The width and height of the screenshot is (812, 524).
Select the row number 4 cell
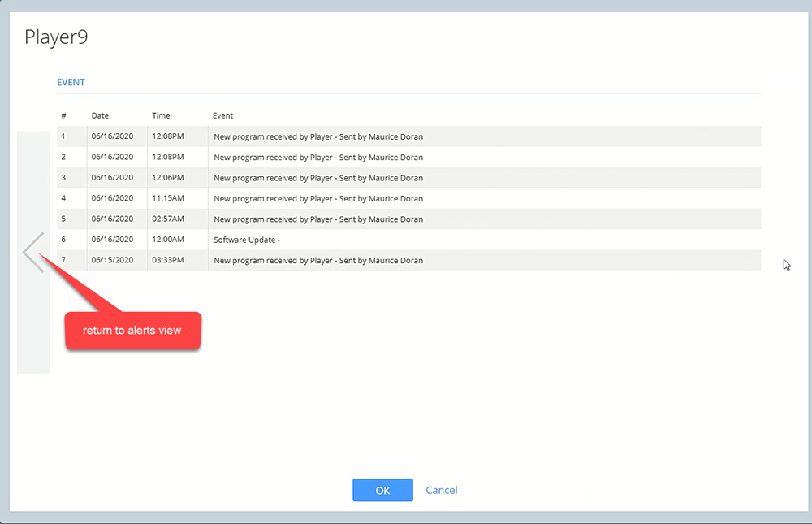63,198
